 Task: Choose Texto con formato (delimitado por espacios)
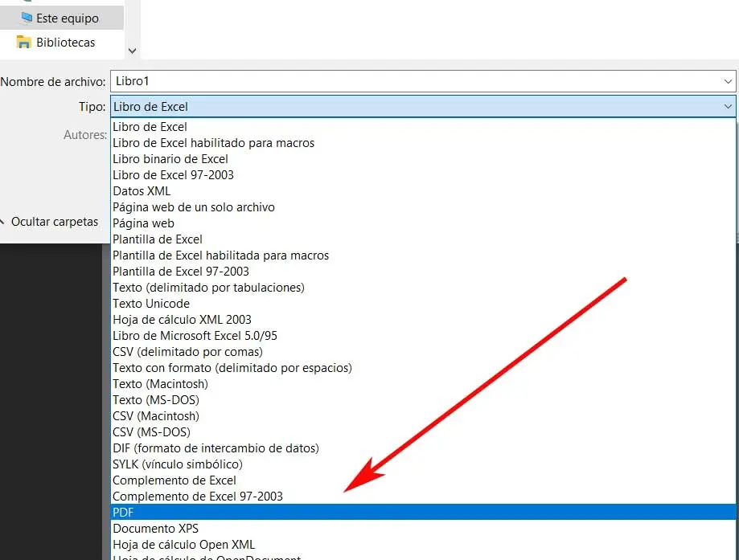pos(423,368)
